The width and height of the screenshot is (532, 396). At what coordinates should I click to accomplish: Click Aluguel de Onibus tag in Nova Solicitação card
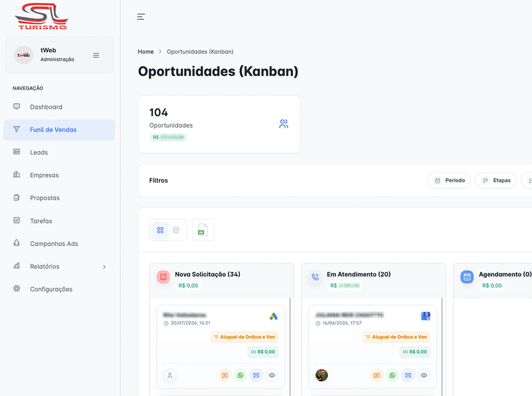(244, 337)
